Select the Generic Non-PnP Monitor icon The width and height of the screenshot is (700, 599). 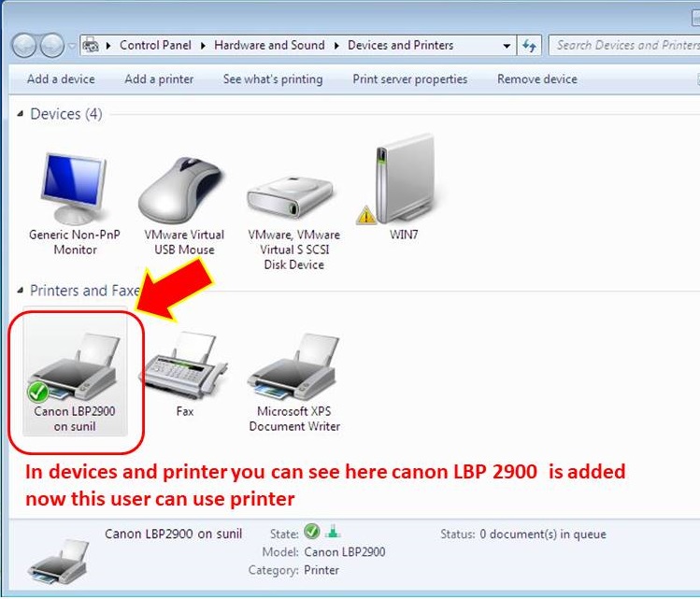74,189
